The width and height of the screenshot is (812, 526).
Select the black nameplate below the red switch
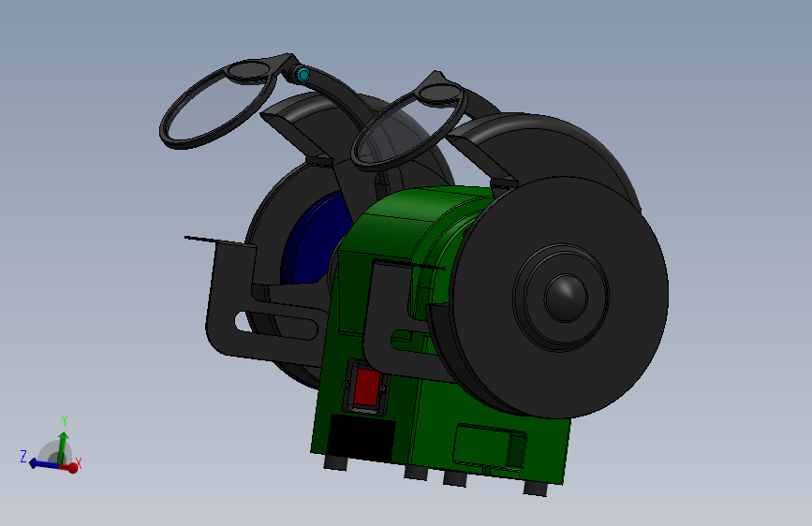[362, 437]
